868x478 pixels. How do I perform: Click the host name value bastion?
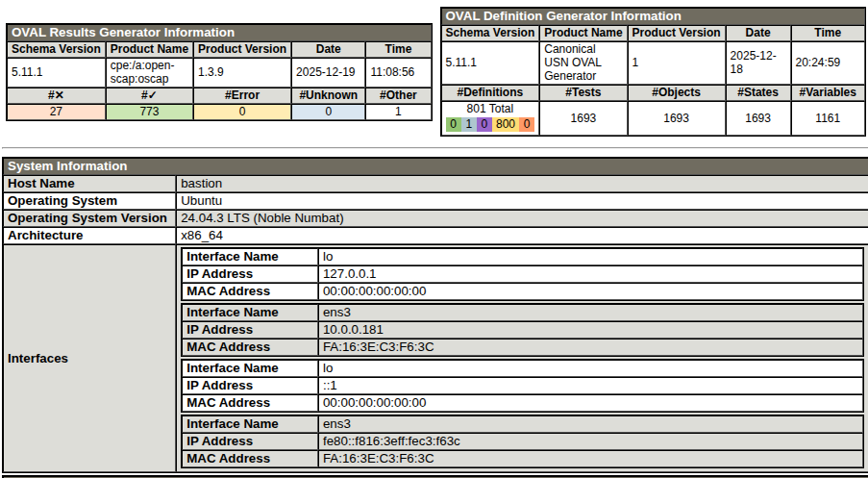(202, 184)
